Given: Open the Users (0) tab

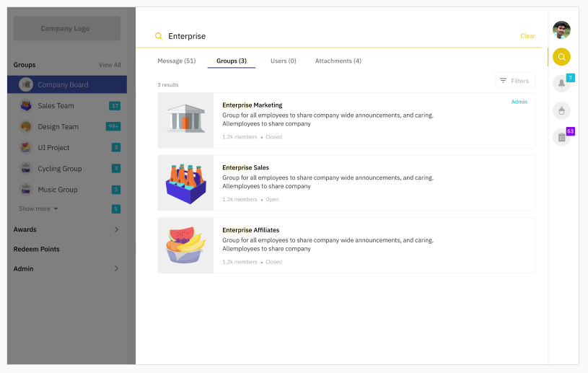Looking at the screenshot, I should point(284,61).
